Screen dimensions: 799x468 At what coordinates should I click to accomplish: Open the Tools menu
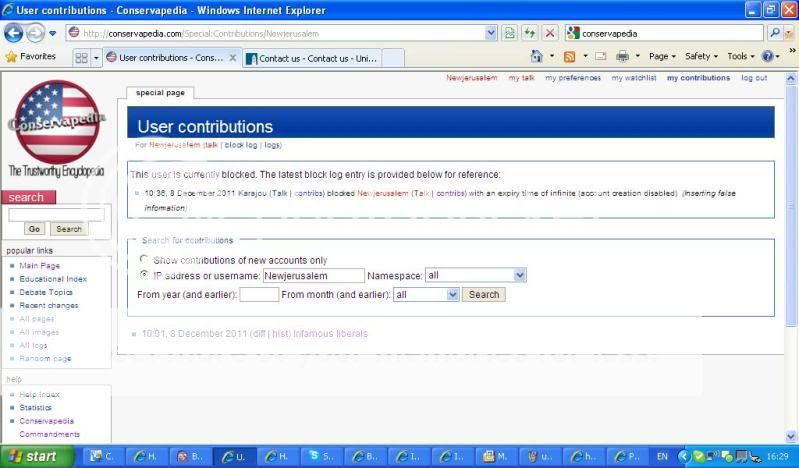[x=740, y=56]
